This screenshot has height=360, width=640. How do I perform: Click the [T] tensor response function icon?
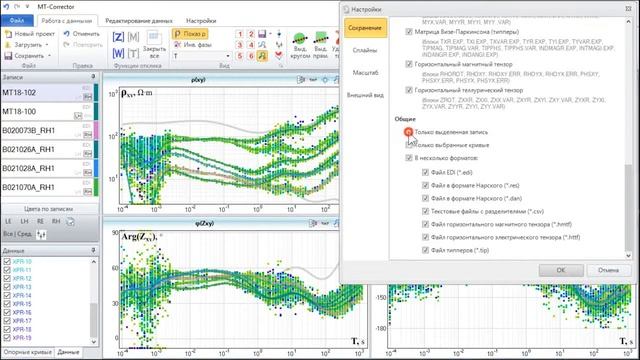pos(133,53)
